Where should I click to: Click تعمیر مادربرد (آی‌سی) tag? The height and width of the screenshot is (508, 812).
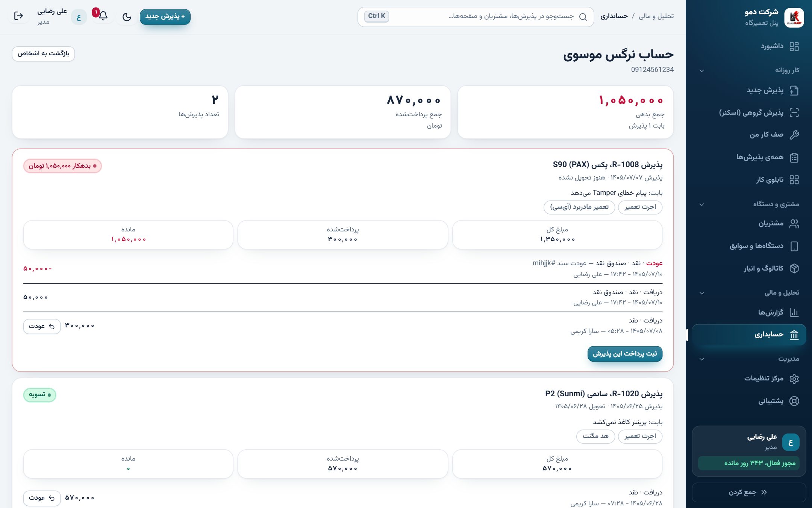[579, 207]
